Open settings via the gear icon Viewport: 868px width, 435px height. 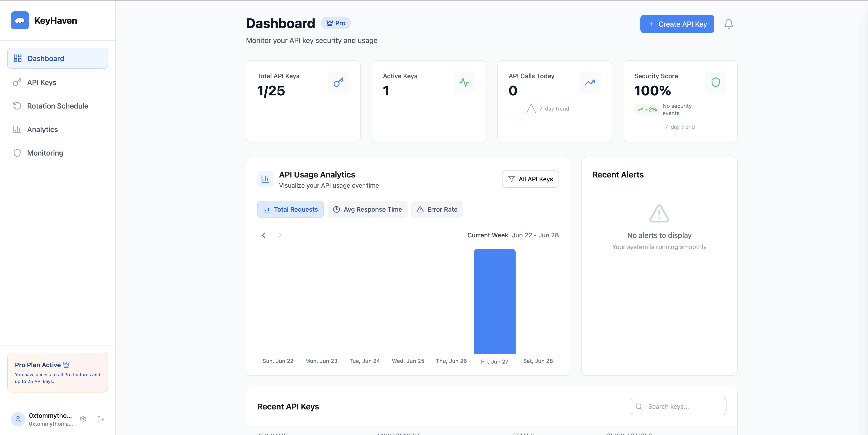click(83, 419)
